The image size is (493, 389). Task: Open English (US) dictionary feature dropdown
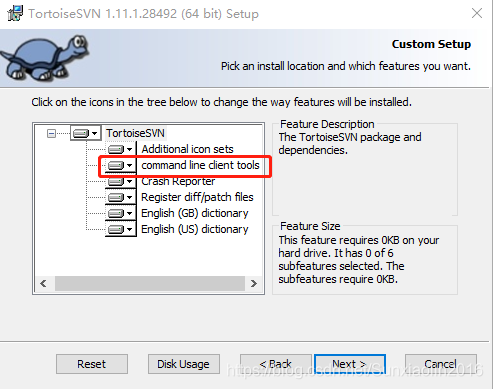[x=121, y=229]
